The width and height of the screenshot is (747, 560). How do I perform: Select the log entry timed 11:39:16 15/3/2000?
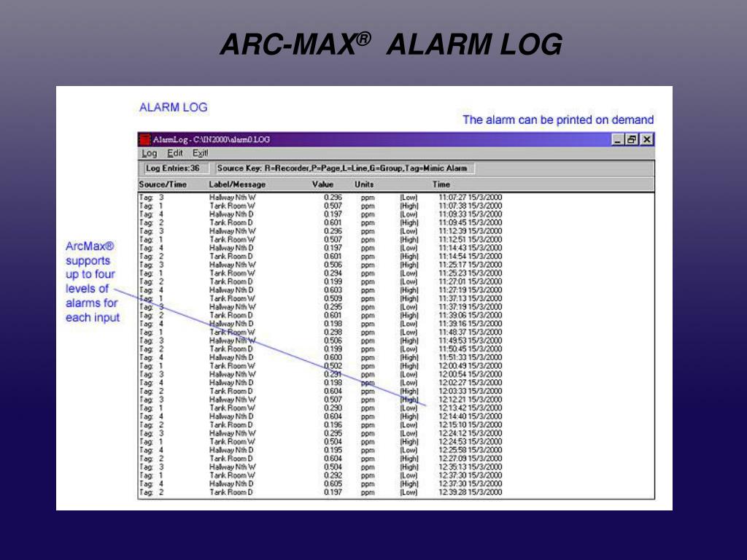coord(320,324)
